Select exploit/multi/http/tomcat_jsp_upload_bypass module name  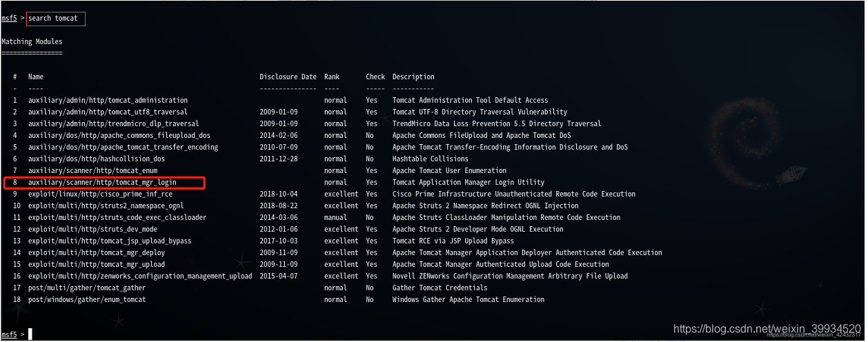(x=110, y=241)
